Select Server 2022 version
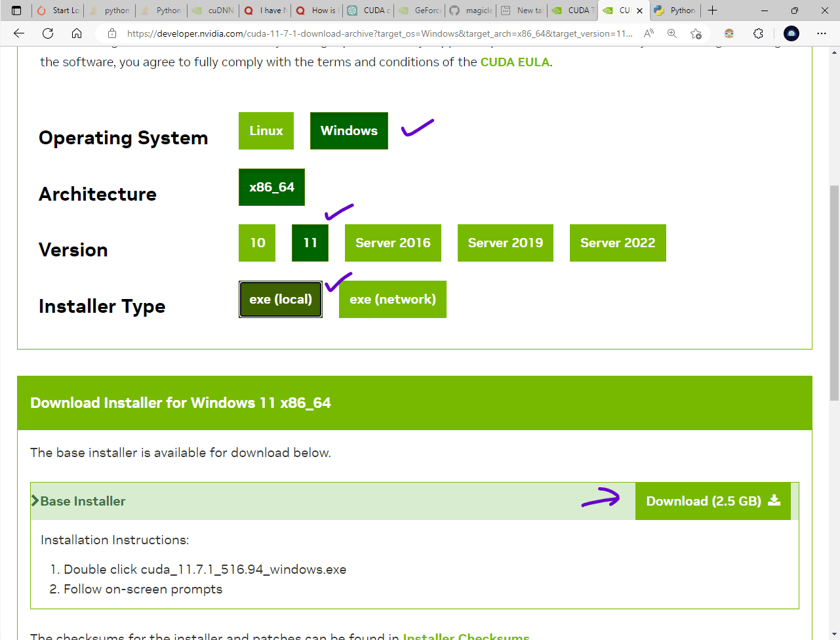This screenshot has width=840, height=640. (x=618, y=243)
